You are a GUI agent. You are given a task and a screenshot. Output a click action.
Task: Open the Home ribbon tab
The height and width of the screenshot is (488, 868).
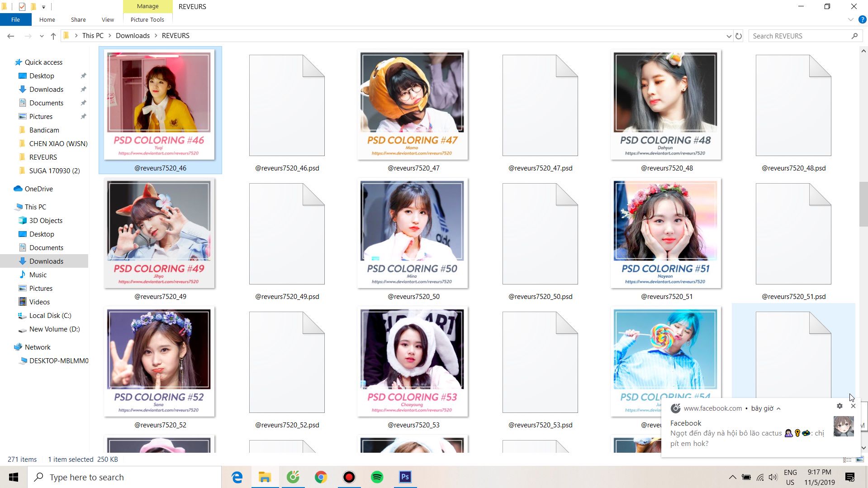[x=47, y=19]
